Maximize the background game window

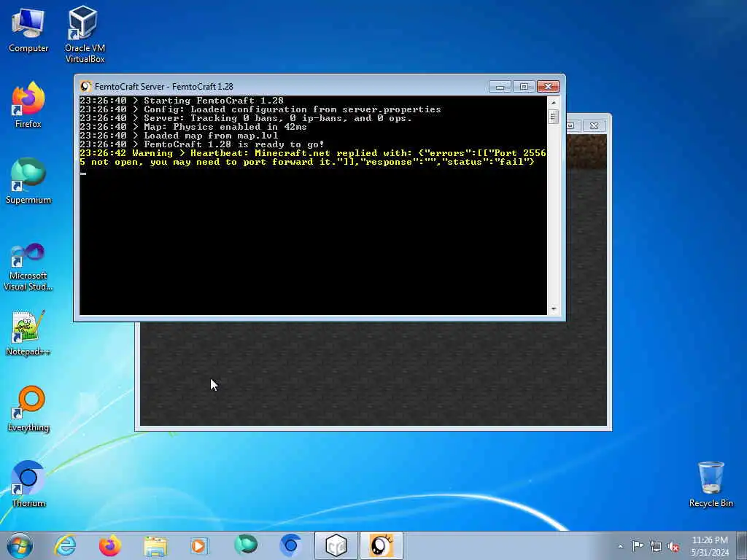(572, 125)
